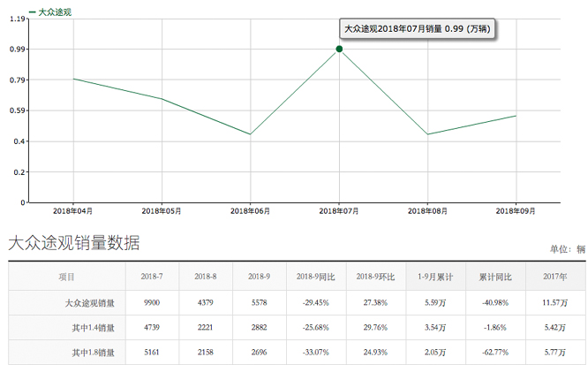Image resolution: width=588 pixels, height=365 pixels.
Task: Click the cell value -62.77%
Action: click(495, 353)
